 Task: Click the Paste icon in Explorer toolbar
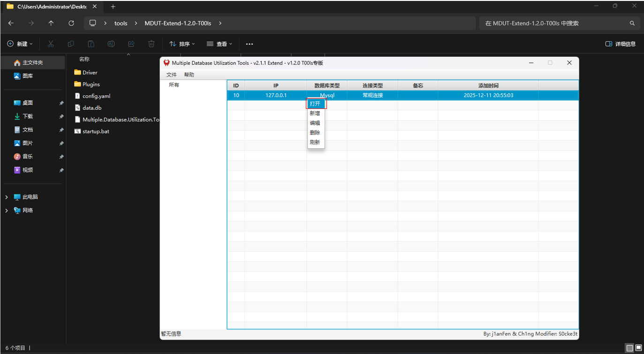(x=91, y=44)
